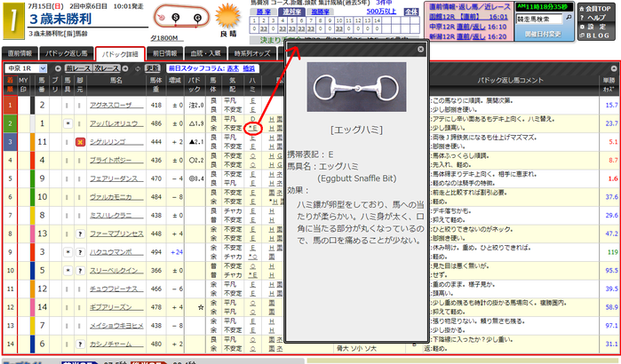
Task: Switch to the 血統・入厩 tab
Action: tap(205, 53)
